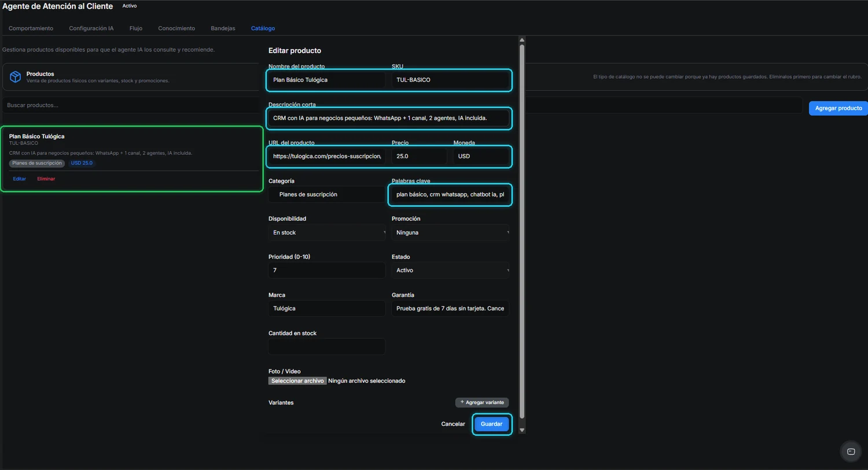This screenshot has height=470, width=868.
Task: Click the Moneda field showing USD
Action: (x=481, y=156)
